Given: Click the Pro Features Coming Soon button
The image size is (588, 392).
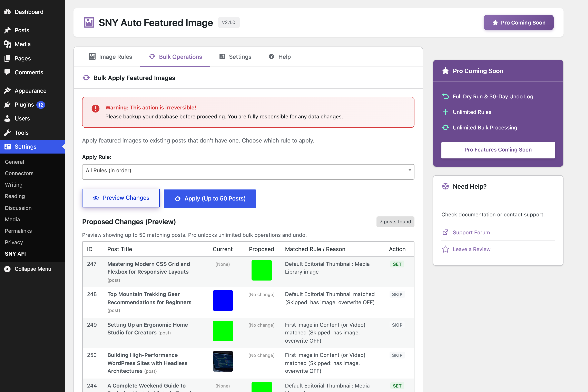Looking at the screenshot, I should [498, 150].
